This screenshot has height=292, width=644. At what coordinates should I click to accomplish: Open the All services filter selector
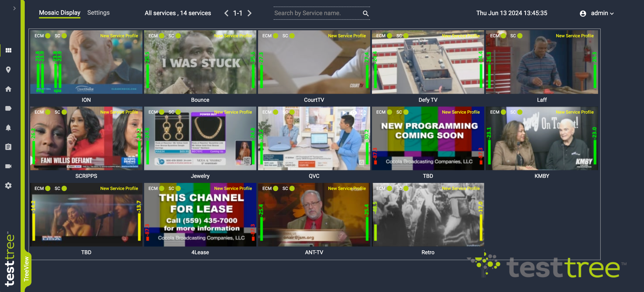[178, 13]
